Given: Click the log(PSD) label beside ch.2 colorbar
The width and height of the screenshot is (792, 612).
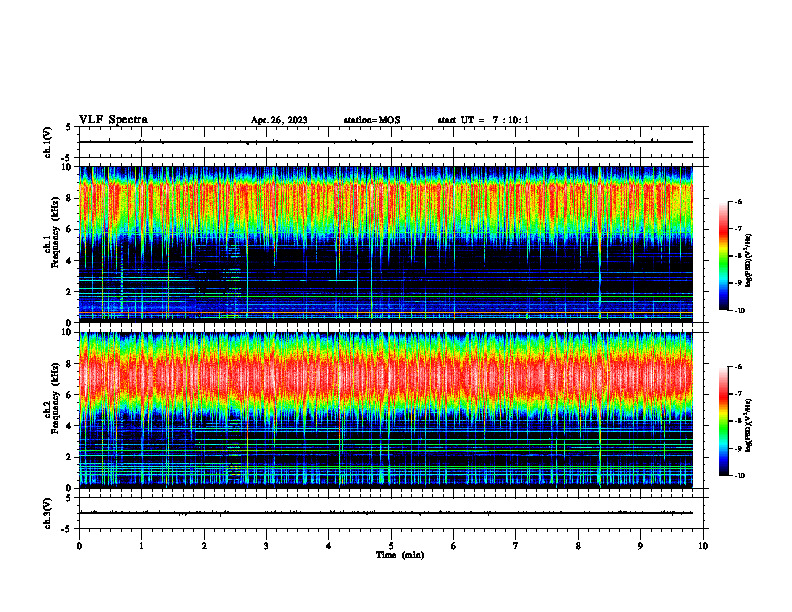Looking at the screenshot, I should click(x=748, y=426).
